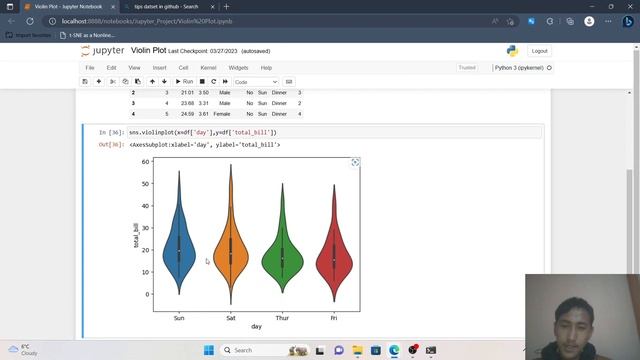Restart kernel and run all with fast-forward icon
640x360 pixels.
225,82
